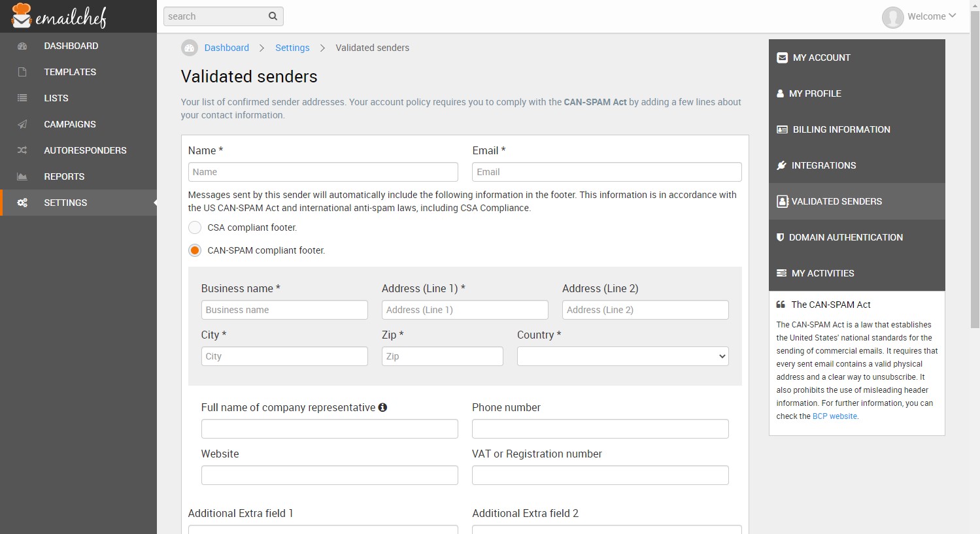Click the Lists icon in sidebar
This screenshot has height=534, width=980.
pos(22,98)
